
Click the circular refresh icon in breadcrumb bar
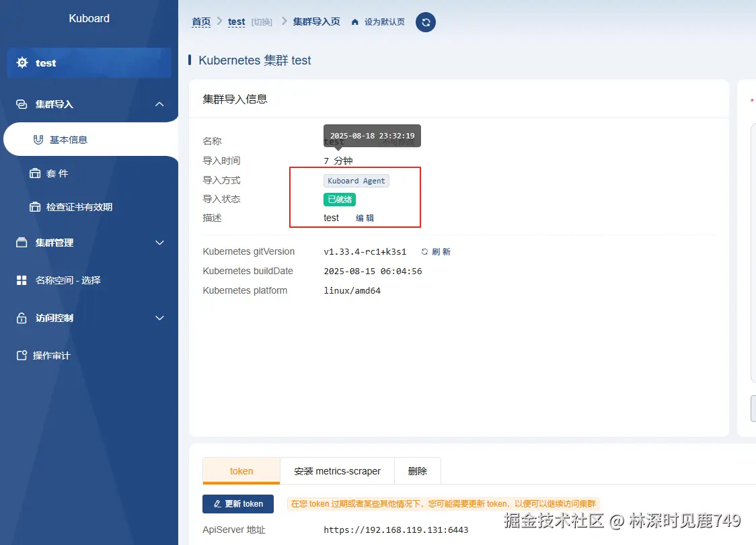(426, 22)
